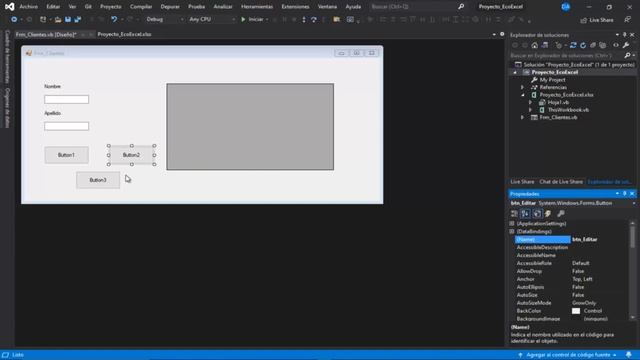
Task: Click the Apellido text box on the form
Action: click(x=67, y=126)
